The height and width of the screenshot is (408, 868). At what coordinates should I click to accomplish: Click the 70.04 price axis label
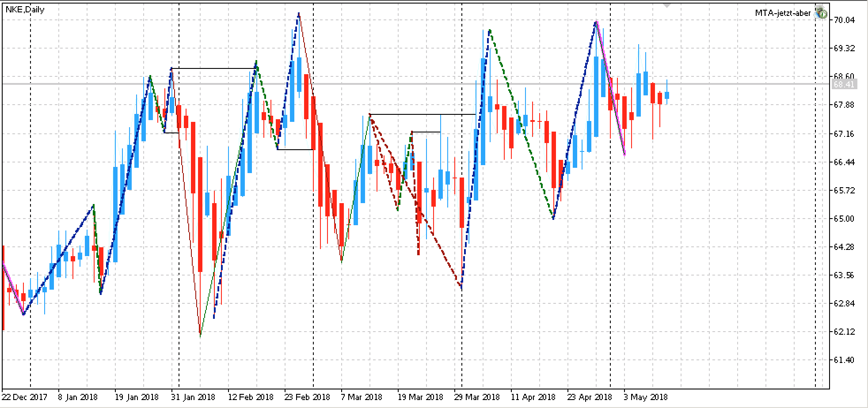tap(844, 20)
